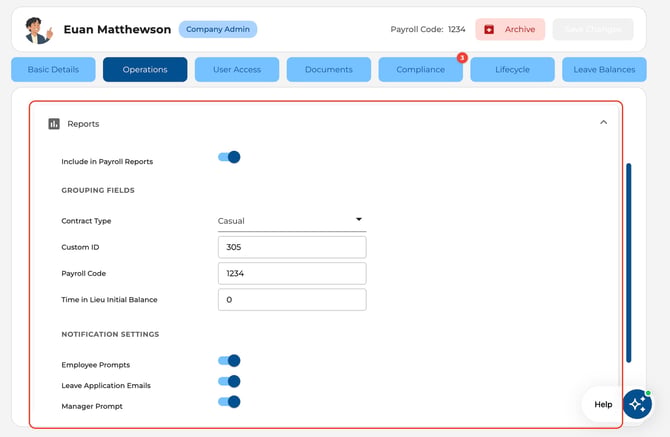This screenshot has height=437, width=670.
Task: Click the NOTIFICATION SETTINGS heading
Action: (x=110, y=334)
